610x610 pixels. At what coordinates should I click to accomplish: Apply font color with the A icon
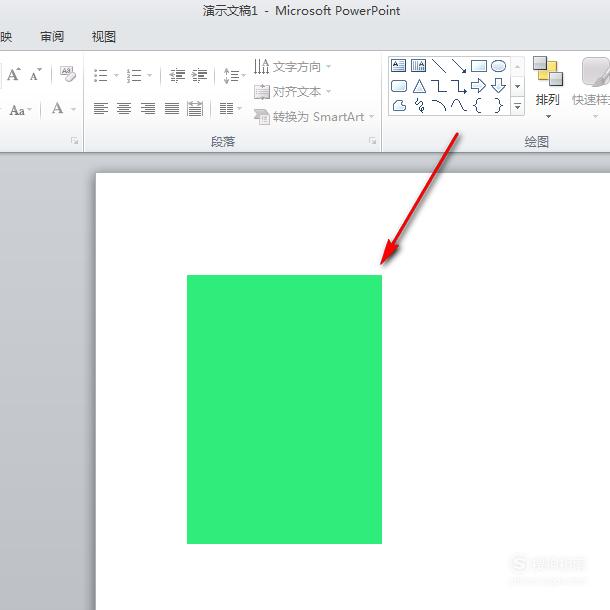click(x=58, y=109)
